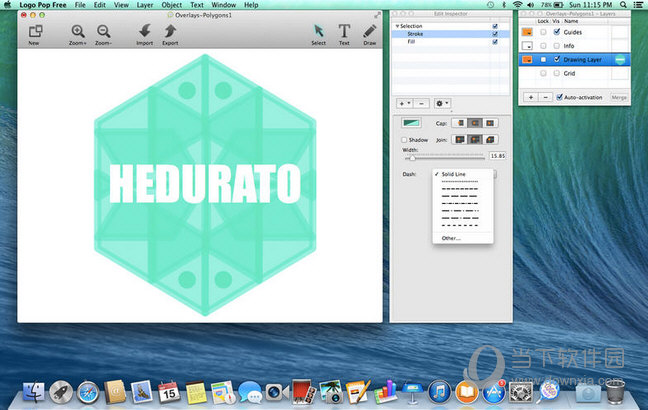The height and width of the screenshot is (410, 648).
Task: Add a layer with the Layers plus button
Action: (x=531, y=97)
